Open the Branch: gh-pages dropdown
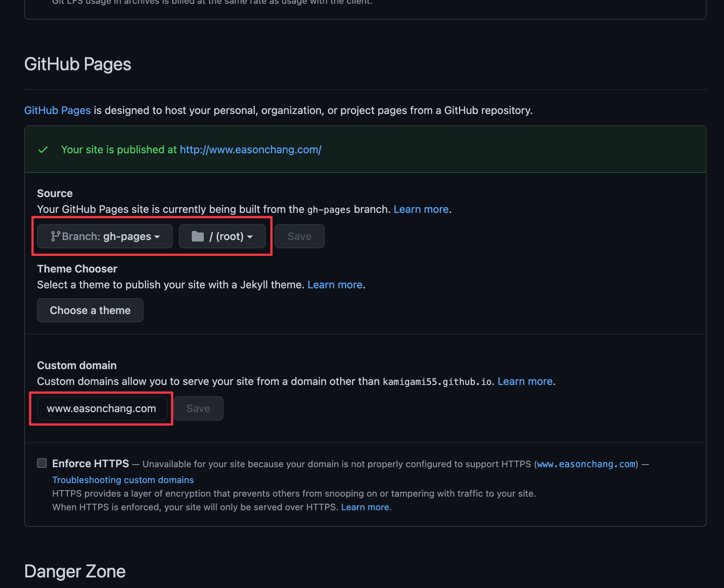Screen dimensions: 724x588 coord(105,236)
